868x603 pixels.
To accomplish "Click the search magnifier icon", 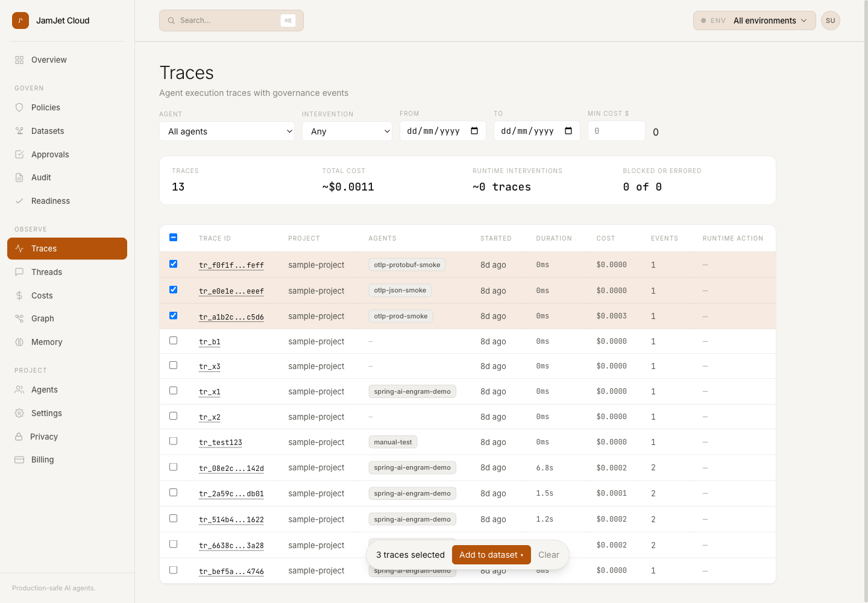I will pyautogui.click(x=171, y=21).
